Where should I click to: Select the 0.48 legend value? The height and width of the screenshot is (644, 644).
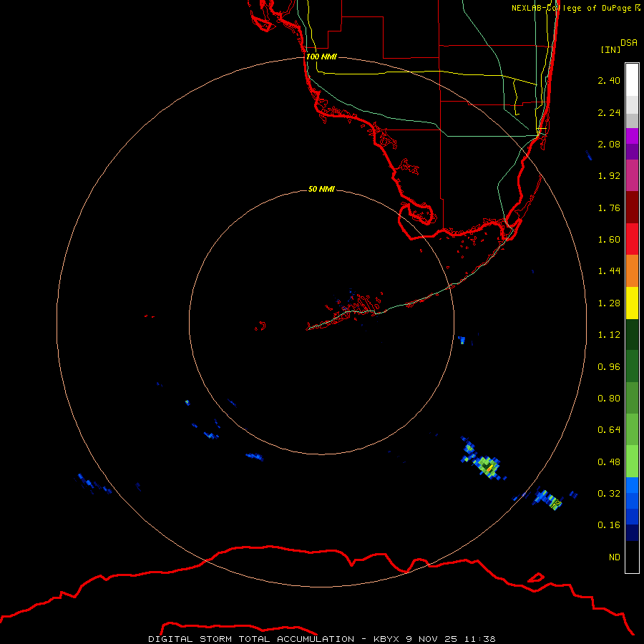point(609,462)
